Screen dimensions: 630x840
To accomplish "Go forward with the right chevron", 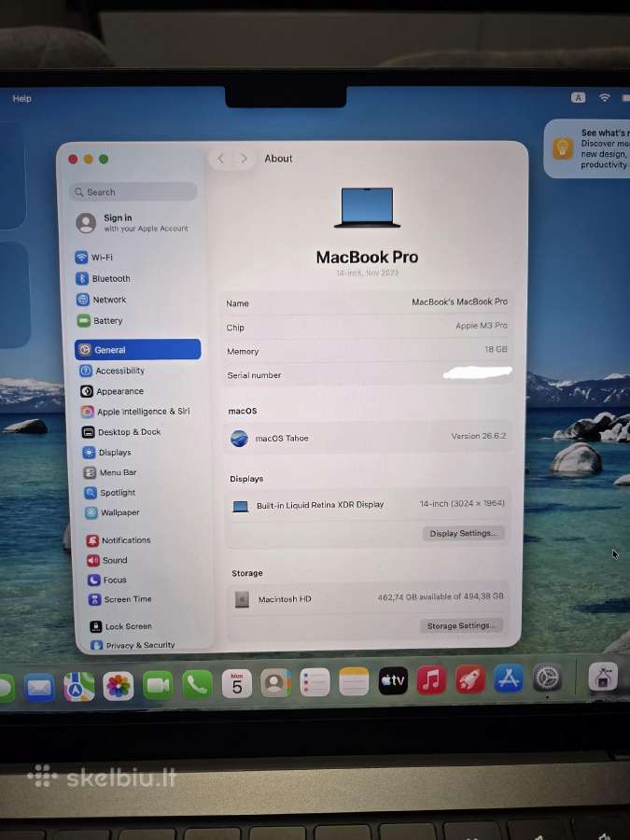I will tap(244, 159).
